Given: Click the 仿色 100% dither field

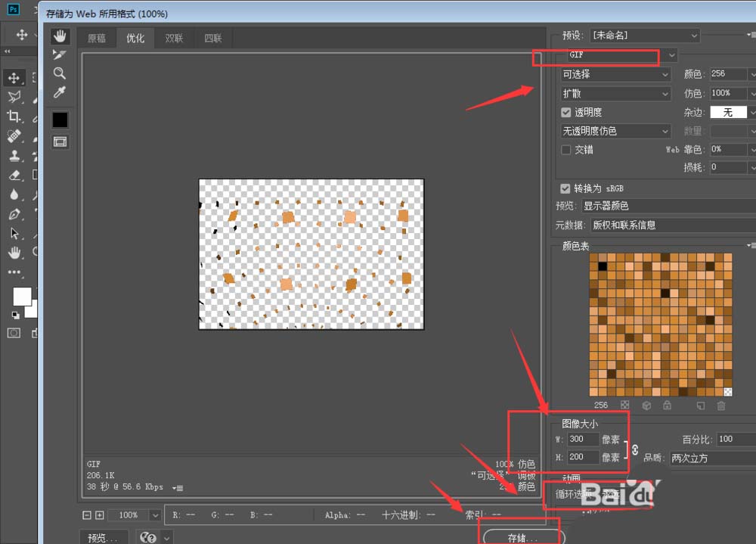Looking at the screenshot, I should pos(728,93).
